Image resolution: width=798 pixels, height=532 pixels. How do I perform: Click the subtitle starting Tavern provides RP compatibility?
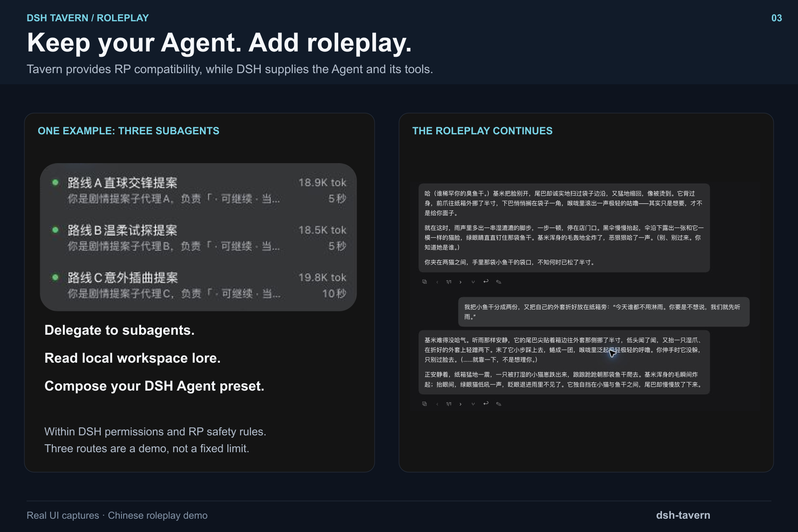point(230,70)
